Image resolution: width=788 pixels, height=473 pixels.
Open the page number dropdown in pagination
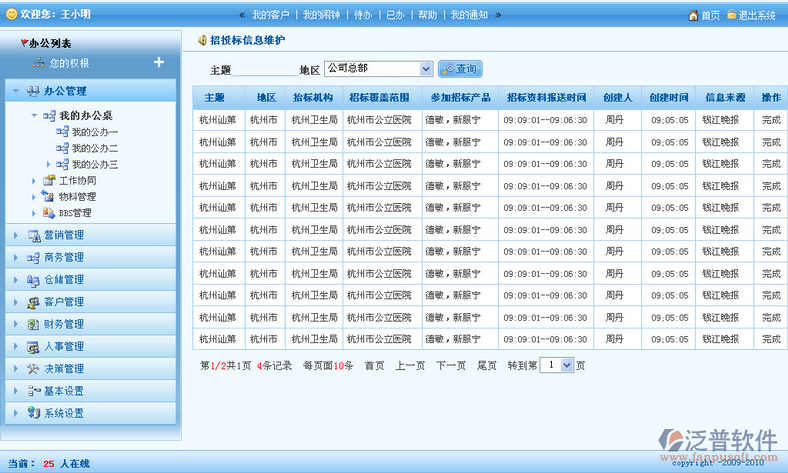coord(567,366)
